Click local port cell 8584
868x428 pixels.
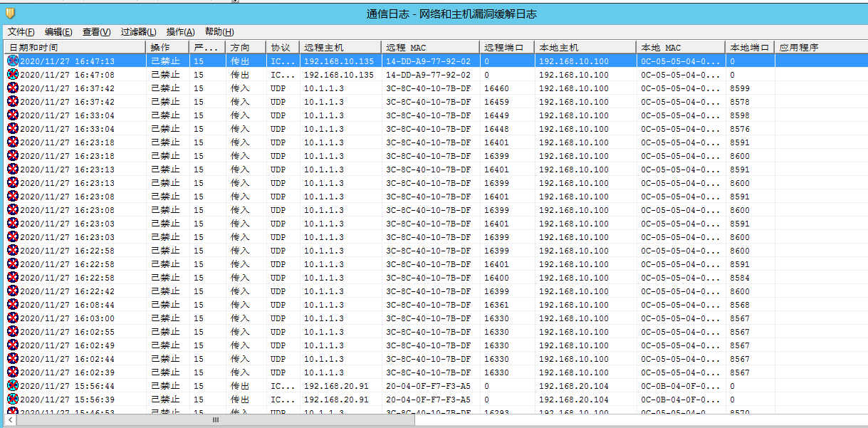(739, 278)
